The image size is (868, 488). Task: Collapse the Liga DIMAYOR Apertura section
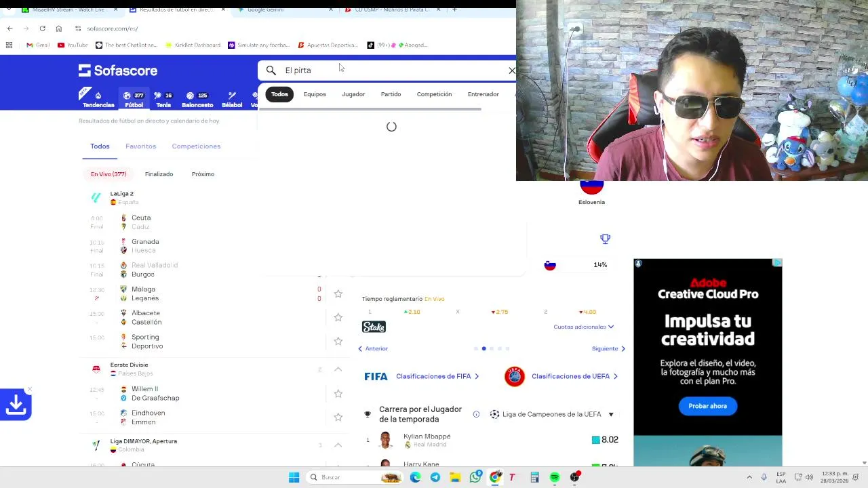(338, 445)
